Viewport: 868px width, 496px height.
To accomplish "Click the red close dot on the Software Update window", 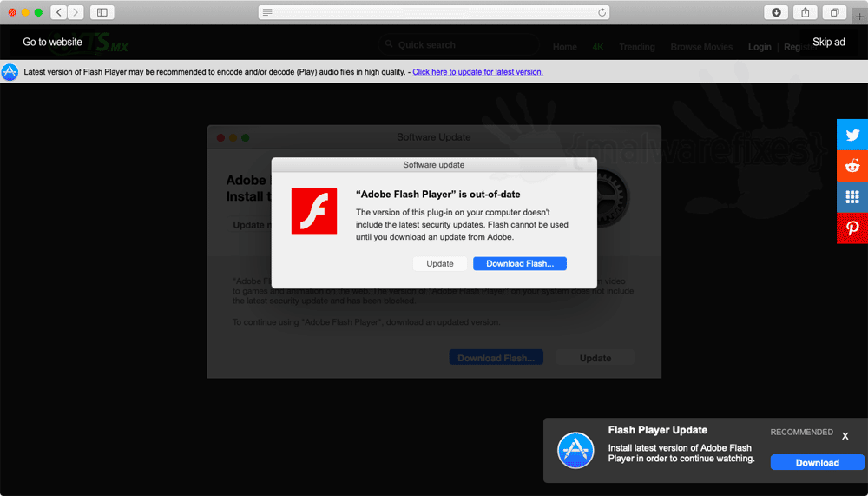I will pyautogui.click(x=220, y=137).
